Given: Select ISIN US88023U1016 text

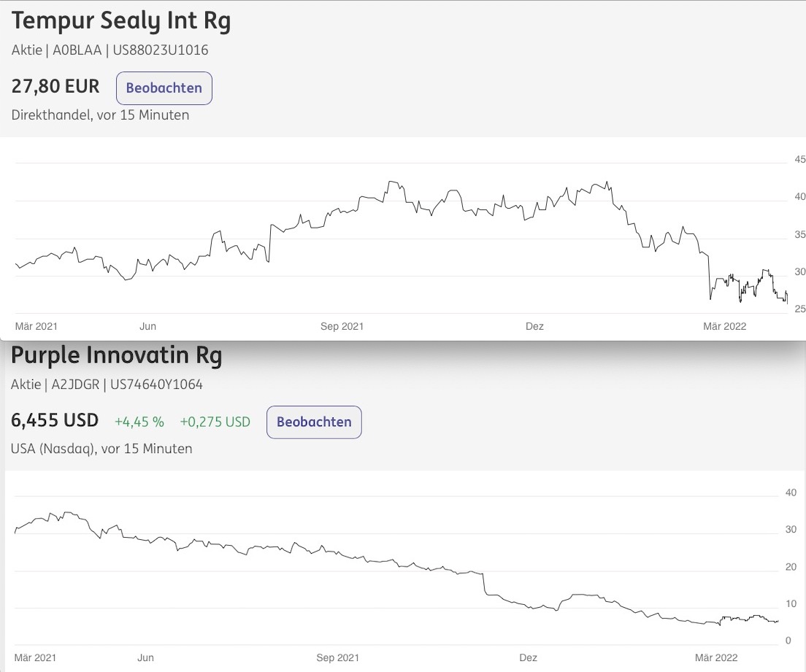Looking at the screenshot, I should [161, 50].
